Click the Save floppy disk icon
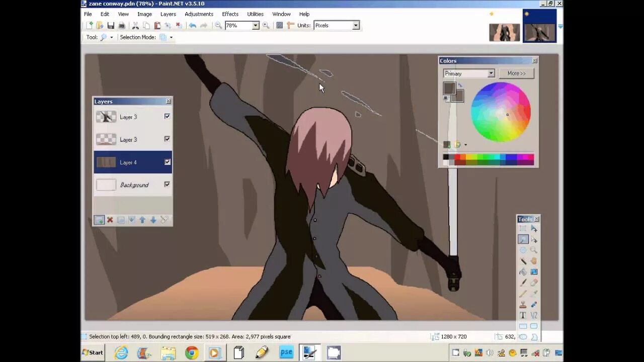The width and height of the screenshot is (644, 362). pyautogui.click(x=111, y=26)
